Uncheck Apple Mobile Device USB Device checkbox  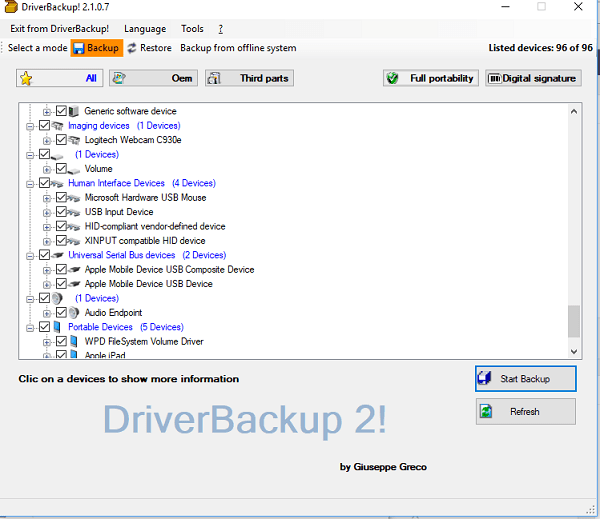click(x=61, y=284)
